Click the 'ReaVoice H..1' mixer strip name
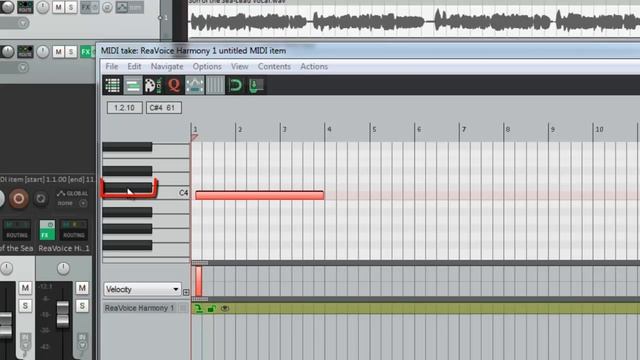Viewport: 640px width, 360px height. click(64, 248)
